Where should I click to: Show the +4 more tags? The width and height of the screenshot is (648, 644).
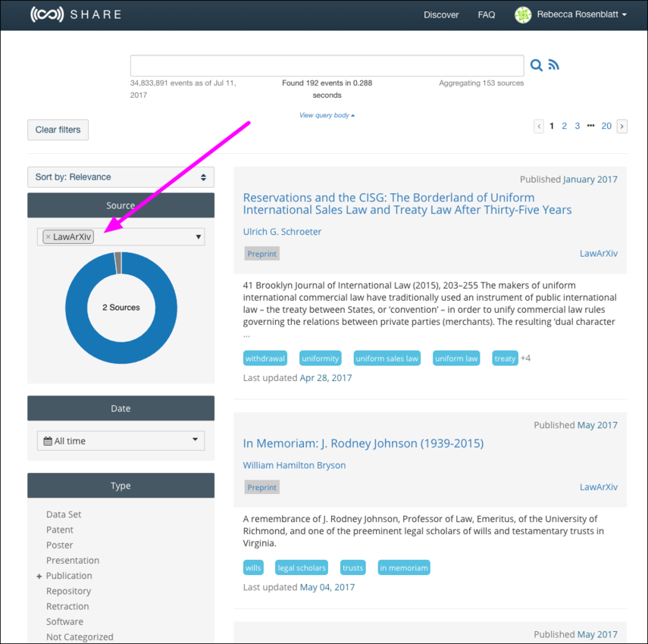tap(526, 358)
